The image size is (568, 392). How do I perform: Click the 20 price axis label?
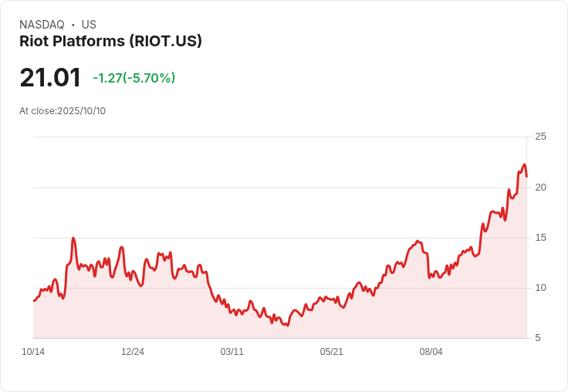click(x=540, y=188)
